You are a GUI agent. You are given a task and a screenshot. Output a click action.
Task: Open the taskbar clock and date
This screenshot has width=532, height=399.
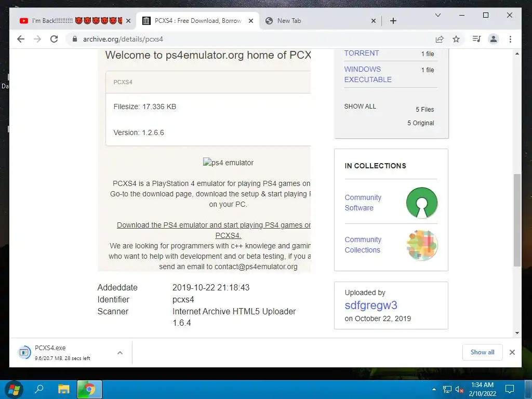click(482, 389)
